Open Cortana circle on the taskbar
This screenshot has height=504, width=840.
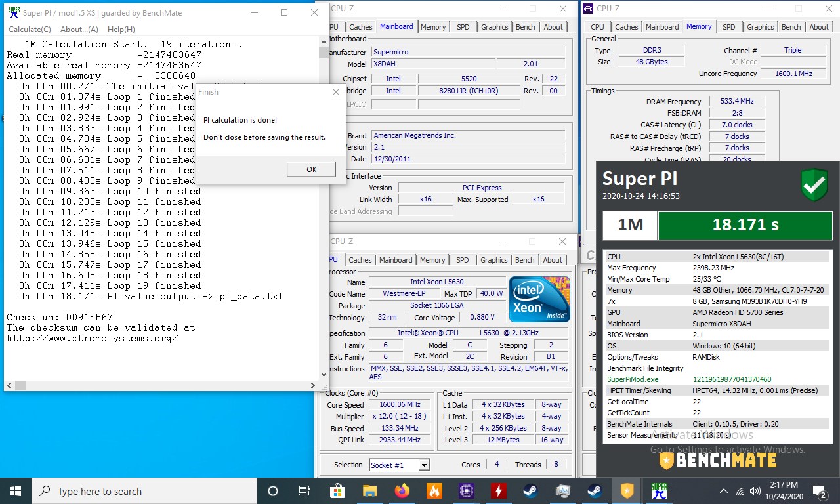273,491
